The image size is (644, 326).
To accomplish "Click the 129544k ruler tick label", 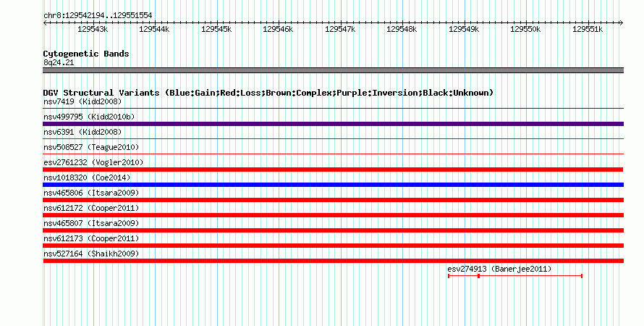I will [x=154, y=30].
